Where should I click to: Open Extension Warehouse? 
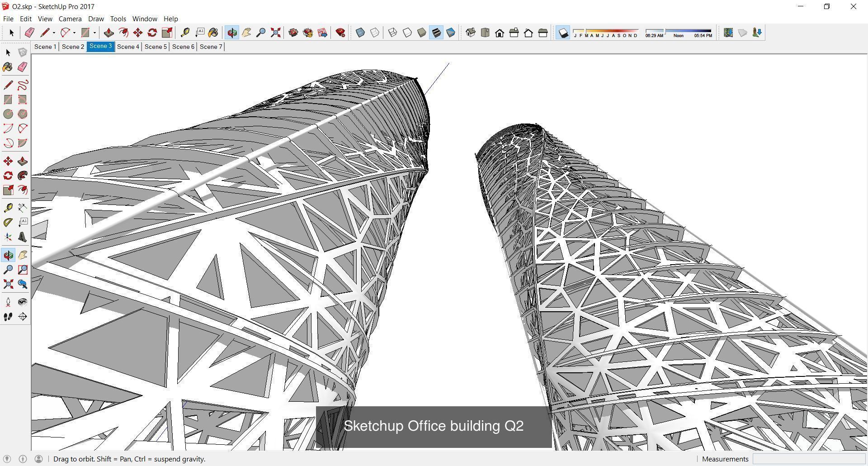308,33
